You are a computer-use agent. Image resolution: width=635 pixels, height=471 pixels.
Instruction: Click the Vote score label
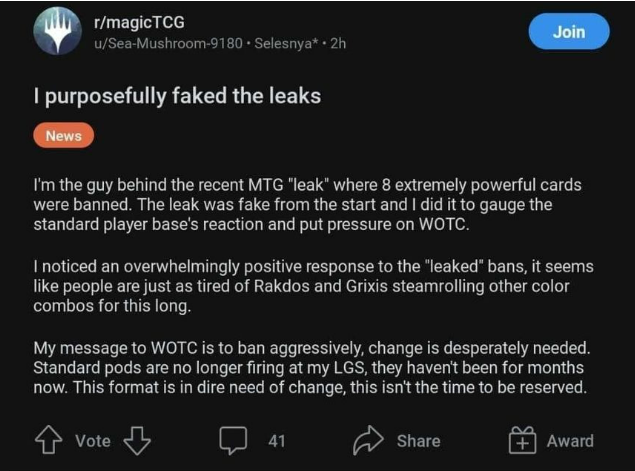pos(93,441)
